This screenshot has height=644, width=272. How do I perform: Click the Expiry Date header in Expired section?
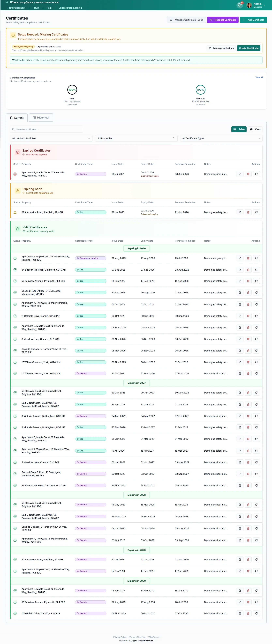pos(147,164)
